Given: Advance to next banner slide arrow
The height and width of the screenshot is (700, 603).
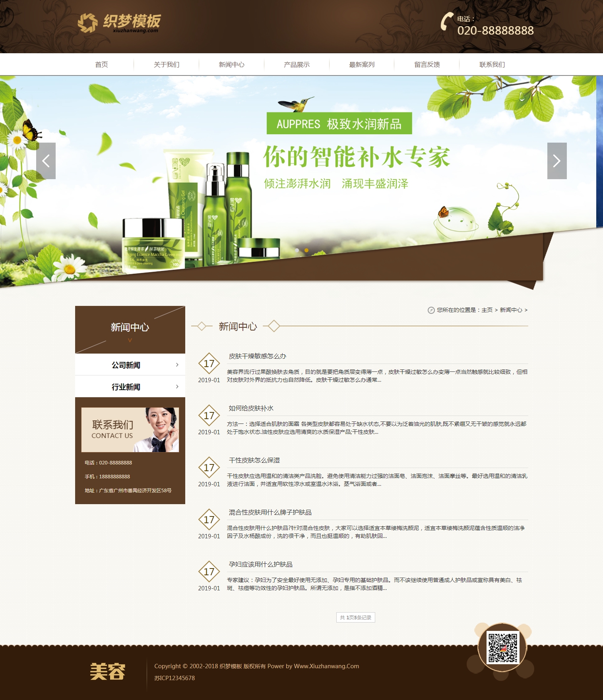Looking at the screenshot, I should (x=556, y=161).
